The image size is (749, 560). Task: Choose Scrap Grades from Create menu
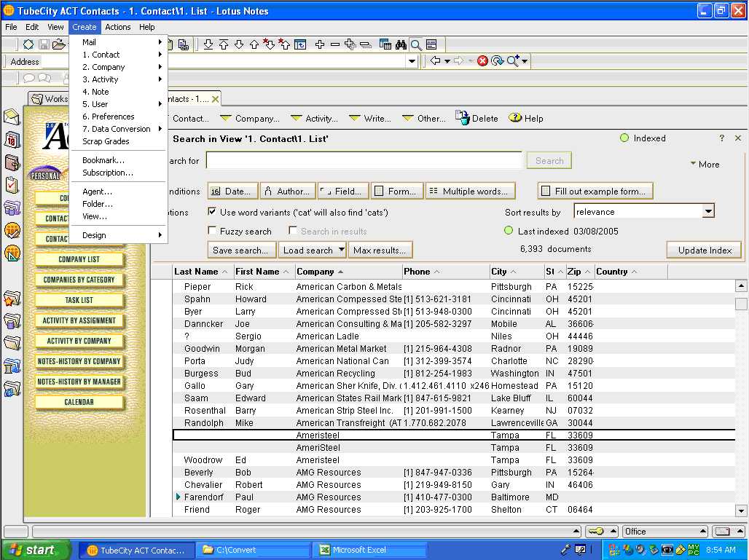(x=119, y=141)
